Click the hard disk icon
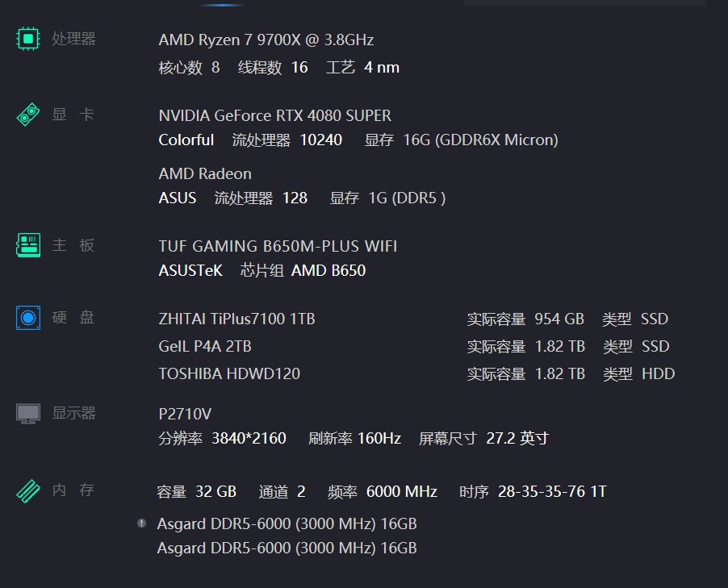728x588 pixels. (x=28, y=318)
